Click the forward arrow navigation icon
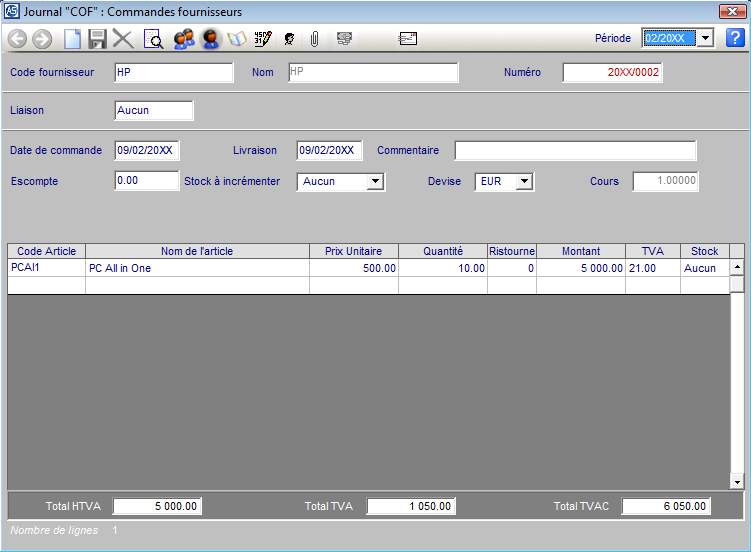The image size is (751, 552). coord(42,39)
